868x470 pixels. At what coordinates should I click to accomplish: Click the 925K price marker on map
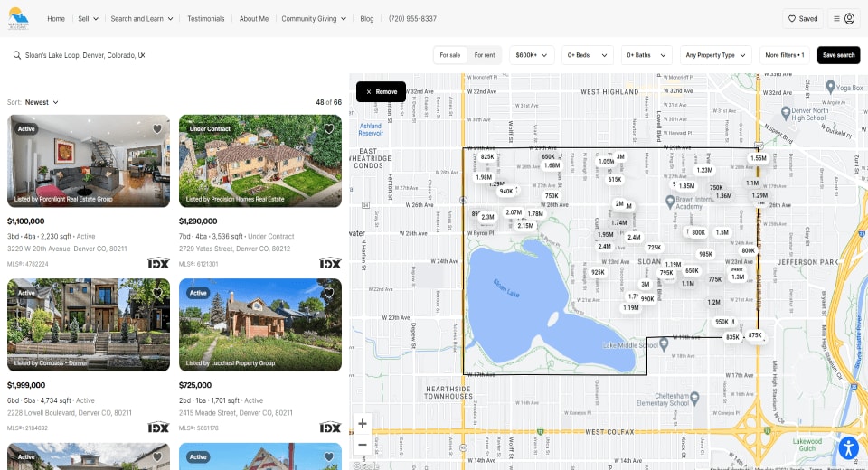[598, 272]
